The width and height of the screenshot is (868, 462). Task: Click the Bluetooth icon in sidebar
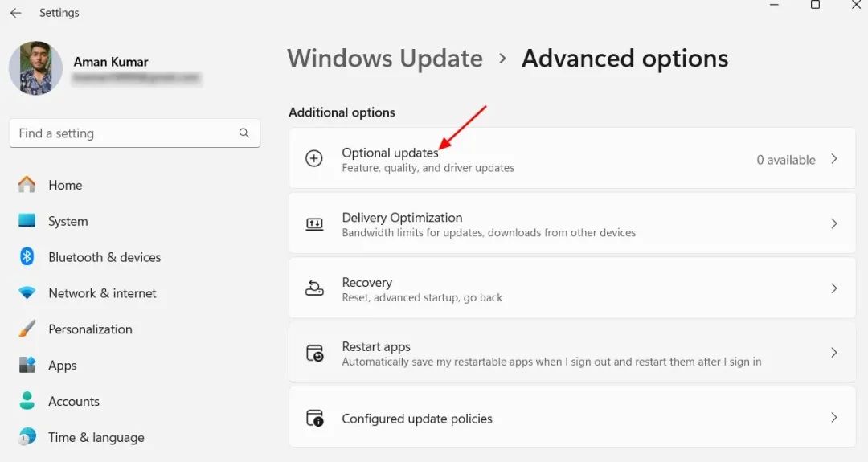[x=27, y=257]
